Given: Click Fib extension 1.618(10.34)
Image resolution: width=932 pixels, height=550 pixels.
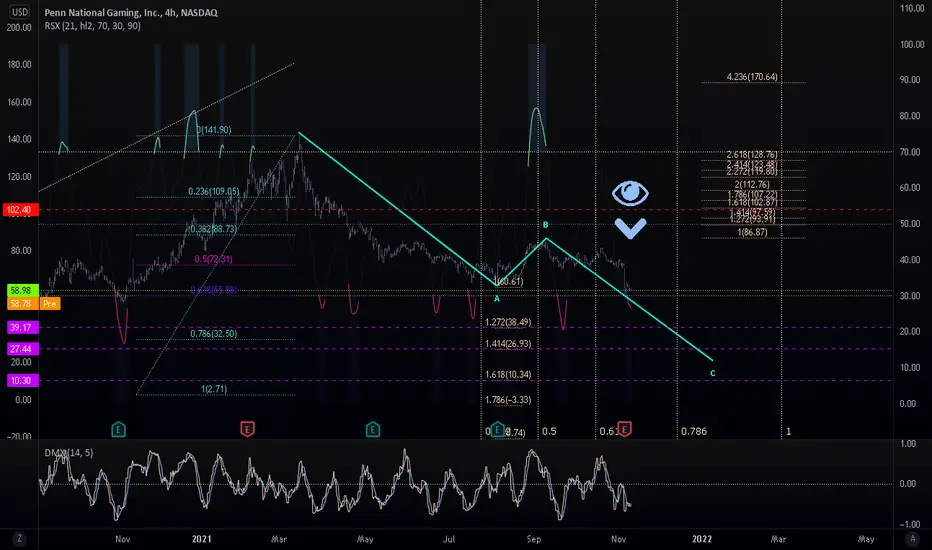Looking at the screenshot, I should [x=508, y=375].
